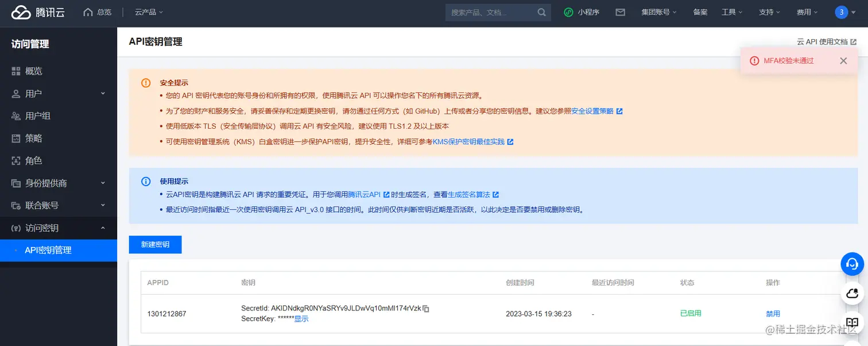
Task: Click the 访问密钥 sidebar icon
Action: point(15,228)
